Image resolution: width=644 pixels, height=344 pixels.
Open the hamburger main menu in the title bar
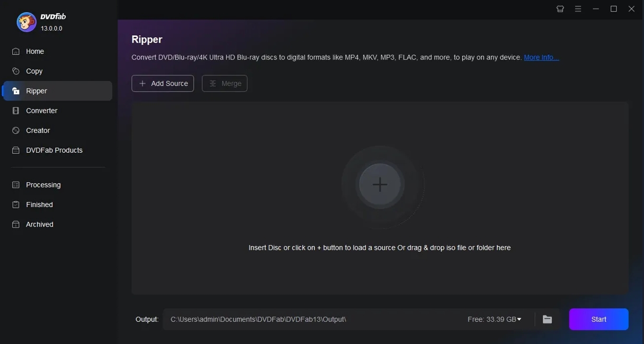tap(578, 9)
